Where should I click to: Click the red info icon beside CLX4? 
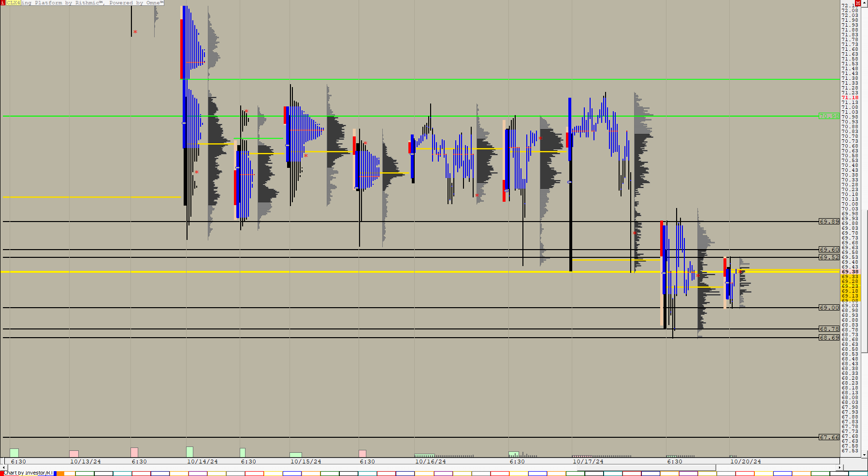2,3
